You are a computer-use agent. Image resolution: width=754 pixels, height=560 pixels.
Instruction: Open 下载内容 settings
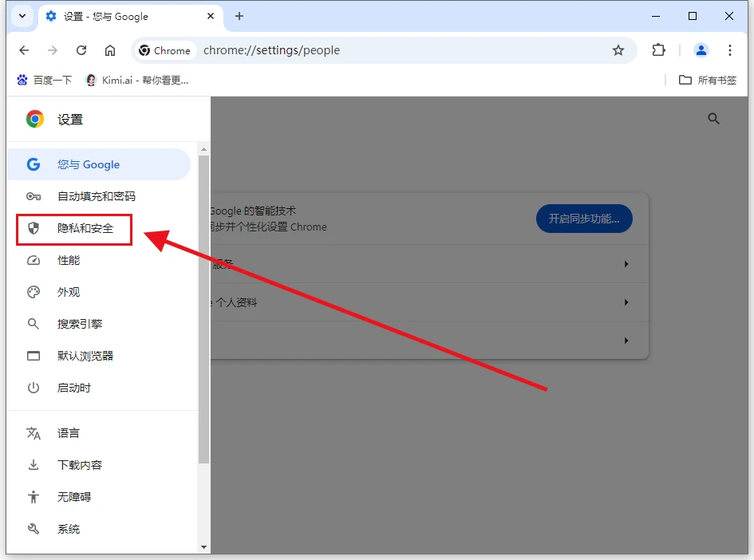coord(99,465)
